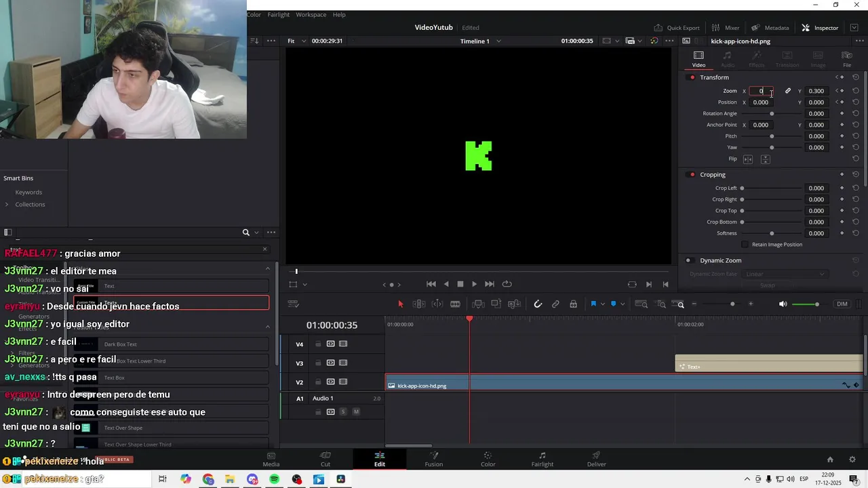Image resolution: width=868 pixels, height=488 pixels.
Task: Open the viewer Fit zoom dropdown
Action: pos(296,41)
